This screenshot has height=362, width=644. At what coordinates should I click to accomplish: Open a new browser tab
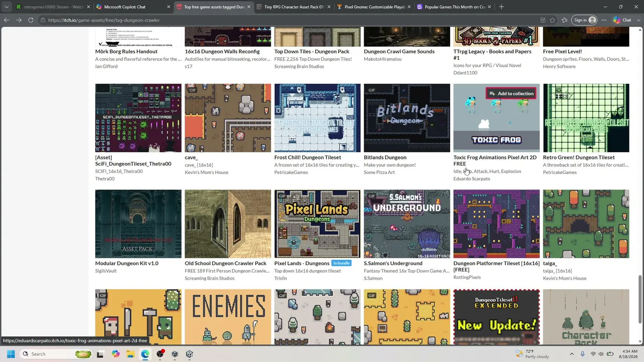[501, 7]
